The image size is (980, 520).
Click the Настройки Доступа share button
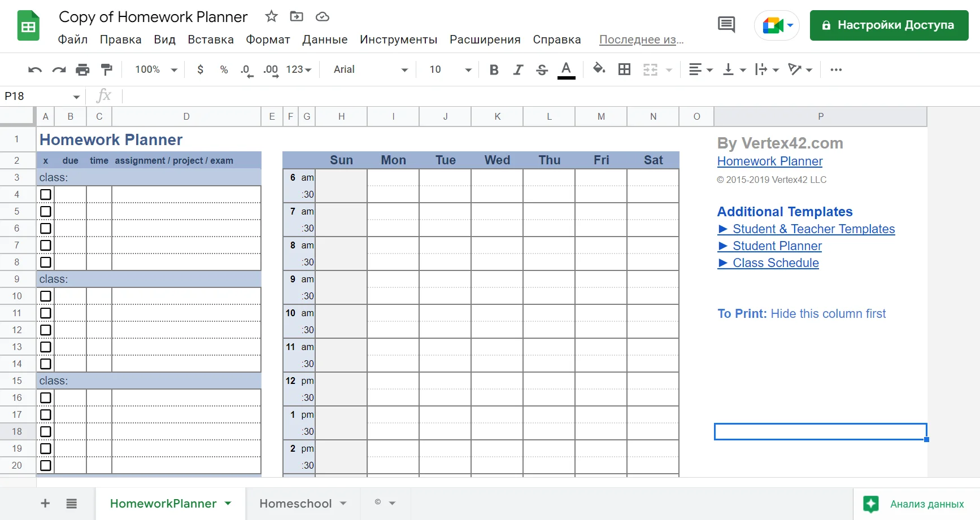[888, 25]
